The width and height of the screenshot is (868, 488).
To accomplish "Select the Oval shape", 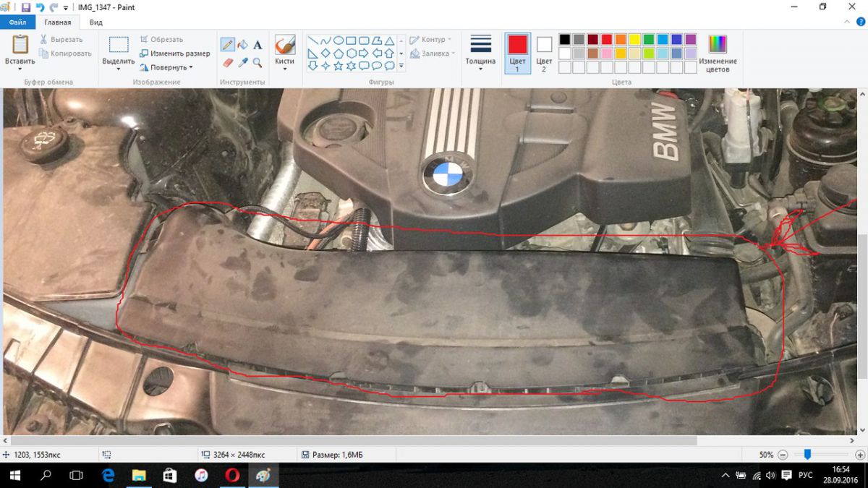I will [339, 40].
